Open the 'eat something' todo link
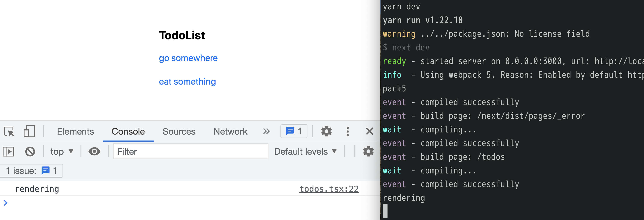 click(187, 82)
